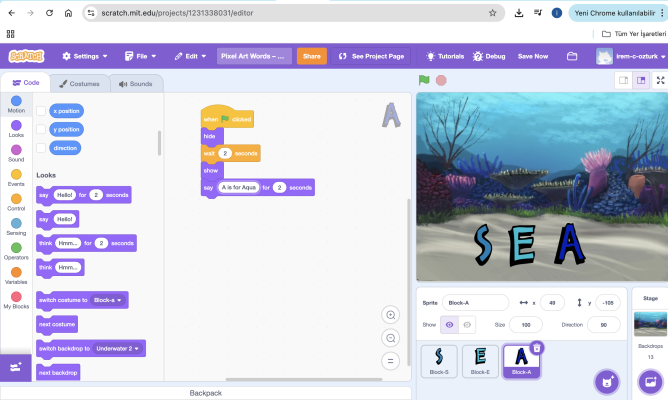Image resolution: width=668 pixels, height=400 pixels.
Task: Reset workspace zoom to default
Action: tap(390, 361)
